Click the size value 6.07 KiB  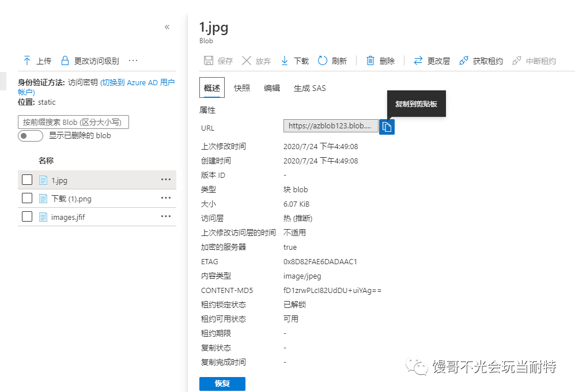(x=296, y=204)
